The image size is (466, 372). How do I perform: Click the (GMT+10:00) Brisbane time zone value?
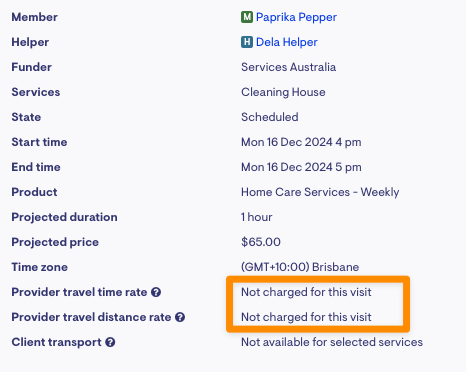[x=300, y=267]
